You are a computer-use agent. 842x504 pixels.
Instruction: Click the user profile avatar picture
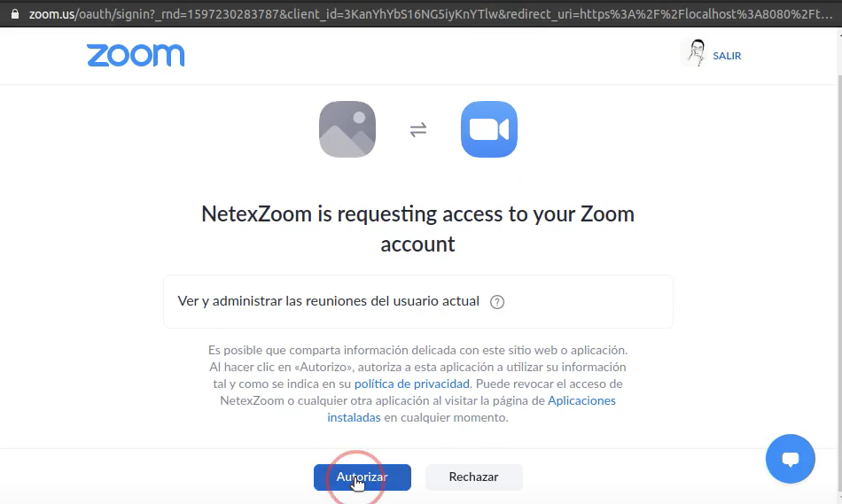click(x=697, y=53)
